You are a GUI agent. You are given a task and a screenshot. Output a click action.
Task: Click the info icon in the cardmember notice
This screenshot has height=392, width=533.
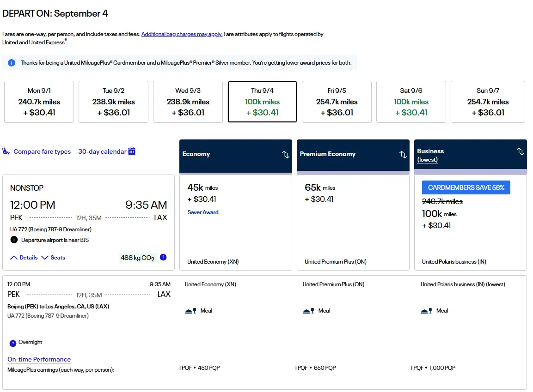(12, 63)
